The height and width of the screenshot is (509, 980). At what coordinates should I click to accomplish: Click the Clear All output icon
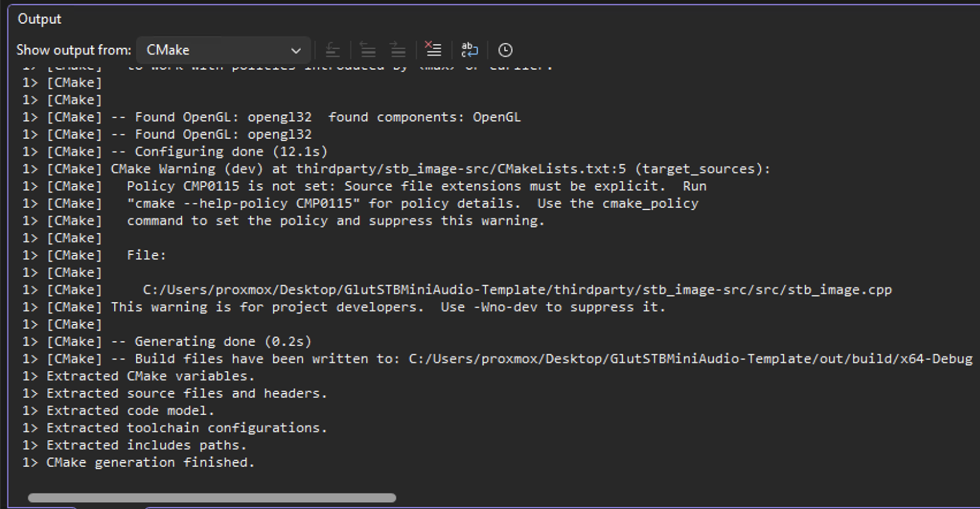(433, 50)
